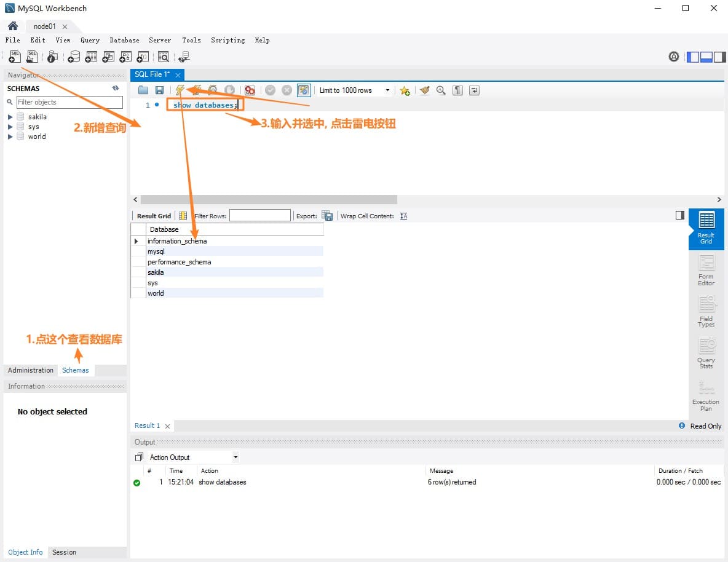
Task: Toggle invisible characters display in the editor
Action: point(457,90)
